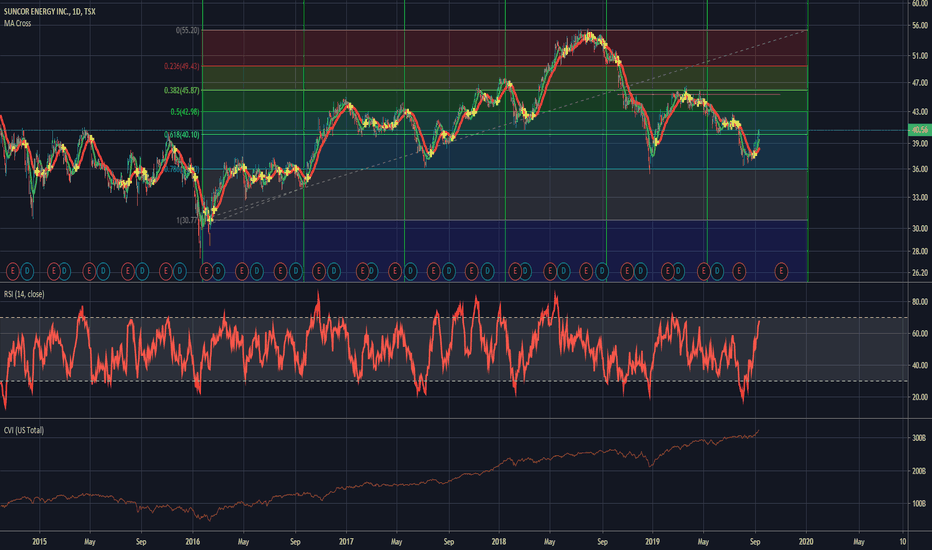Click the 43.00 price axis label
The image size is (932, 550).
(920, 112)
